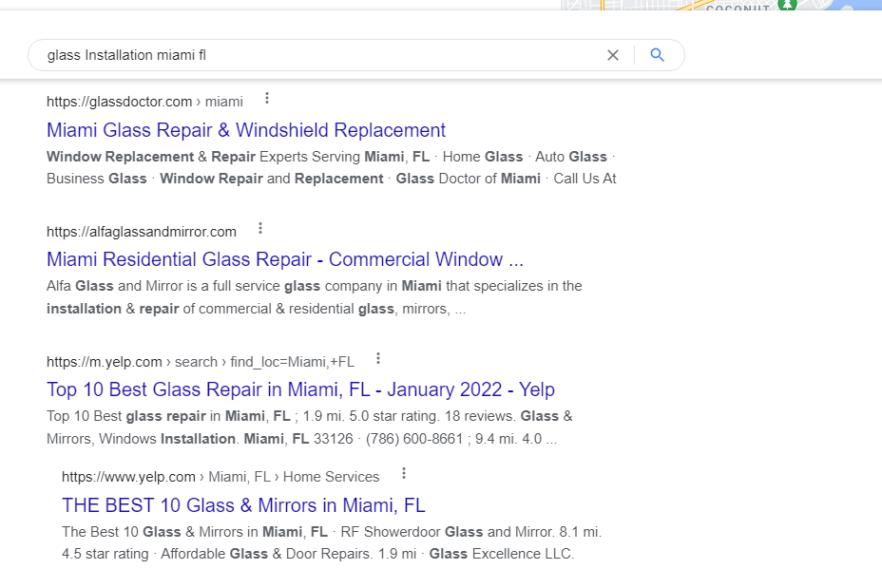The height and width of the screenshot is (588, 882).
Task: Open the three-dot menu beside the glassdoctor.com result
Action: [x=267, y=99]
